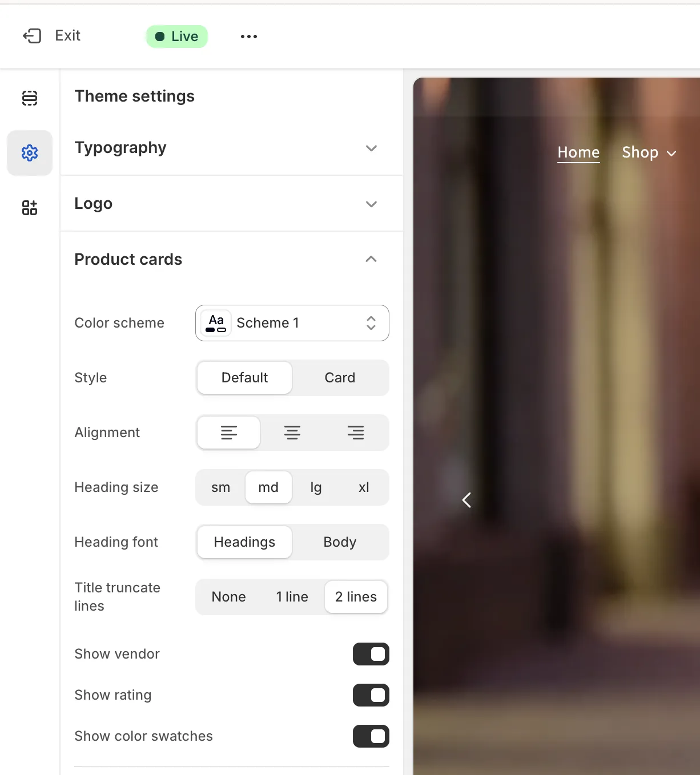Click the previous slide arrow in preview

(466, 500)
